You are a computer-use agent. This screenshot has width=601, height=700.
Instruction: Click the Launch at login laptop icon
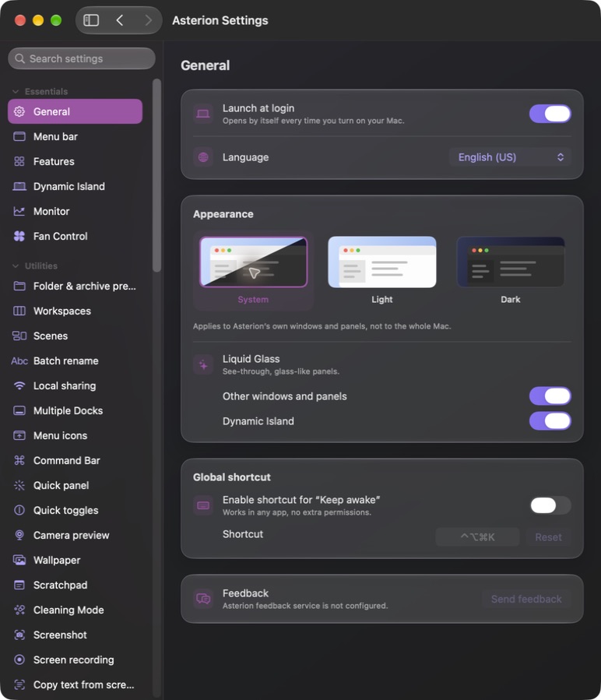[x=203, y=114]
